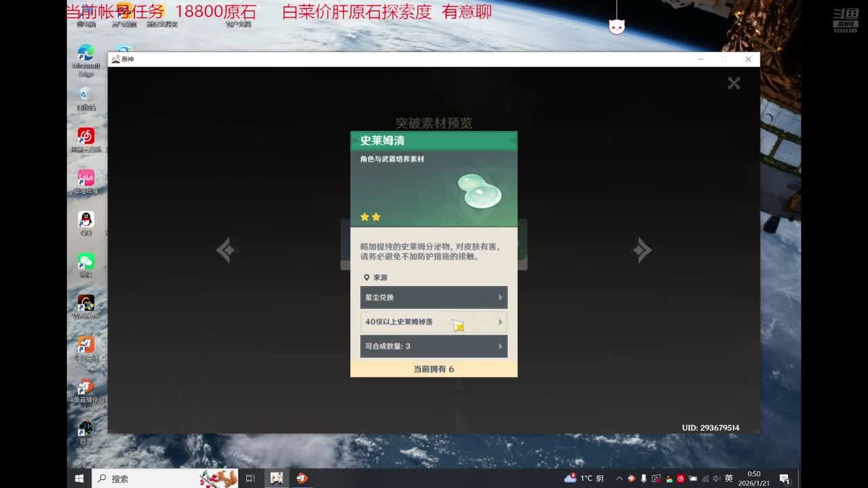Open the volume speaker tray icon
This screenshot has height=488, width=868.
[x=717, y=479]
